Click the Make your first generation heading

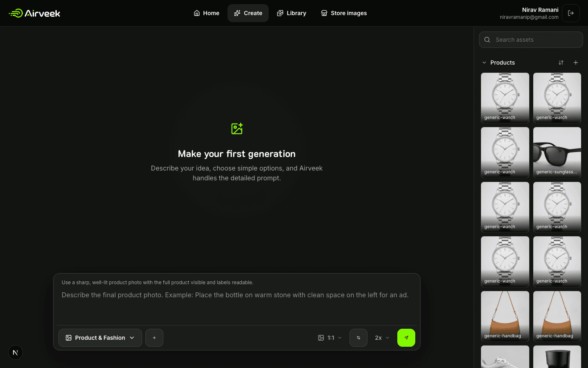pos(237,154)
